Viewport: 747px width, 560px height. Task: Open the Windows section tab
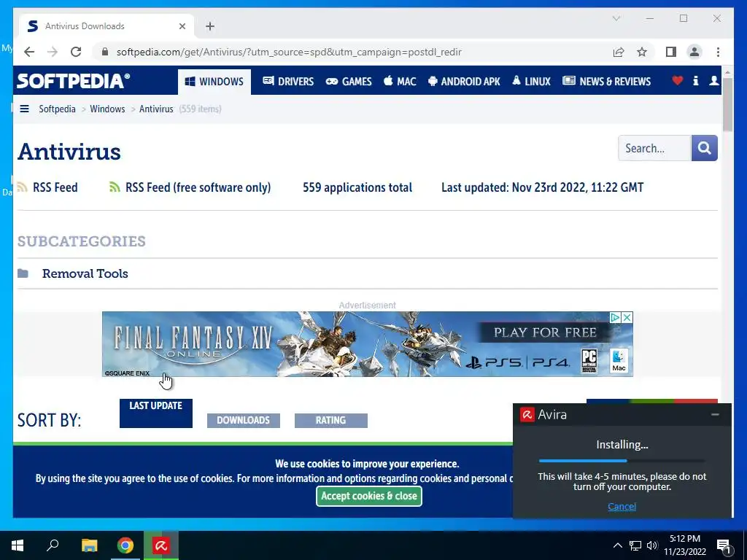[214, 82]
